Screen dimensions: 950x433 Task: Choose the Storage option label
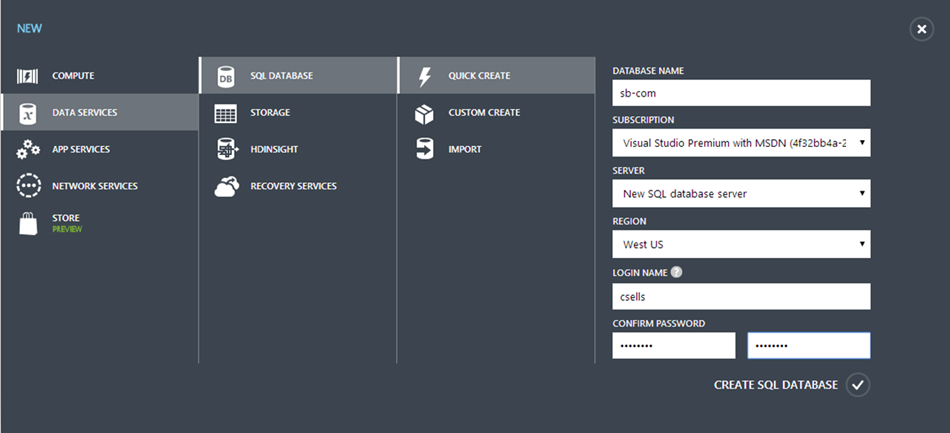pos(270,113)
